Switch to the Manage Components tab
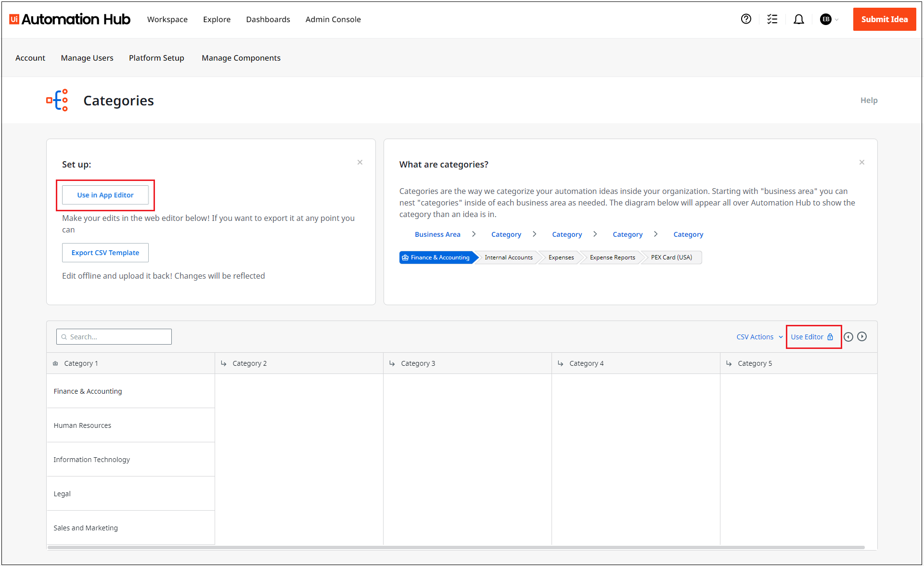 click(241, 58)
